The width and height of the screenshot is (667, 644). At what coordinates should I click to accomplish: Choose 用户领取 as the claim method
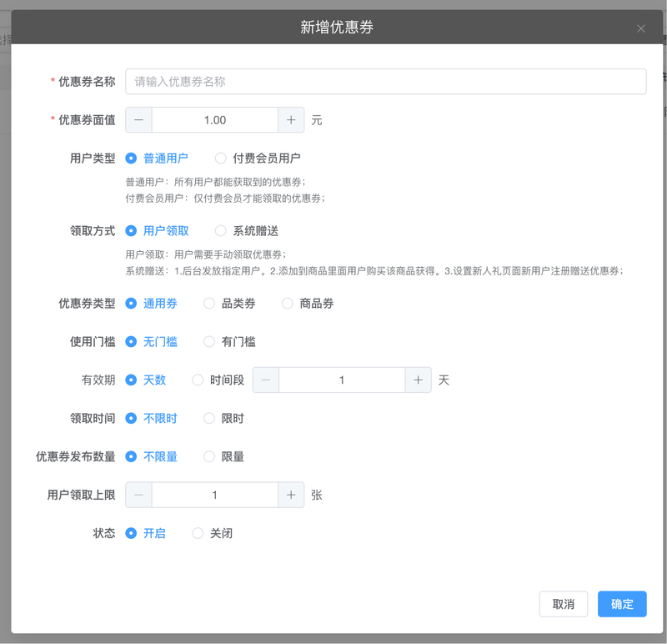157,231
